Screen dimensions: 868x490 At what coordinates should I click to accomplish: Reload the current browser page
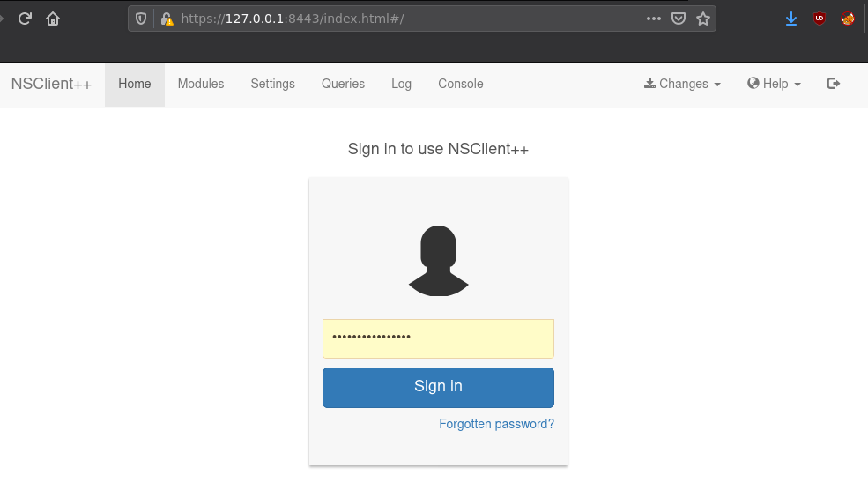[x=26, y=19]
